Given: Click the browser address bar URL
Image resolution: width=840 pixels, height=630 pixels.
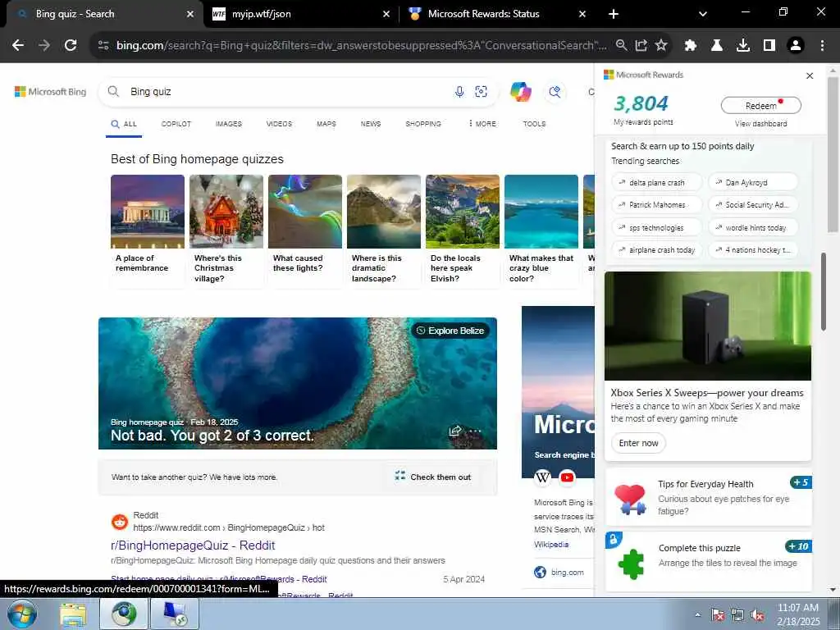Looking at the screenshot, I should (362, 46).
